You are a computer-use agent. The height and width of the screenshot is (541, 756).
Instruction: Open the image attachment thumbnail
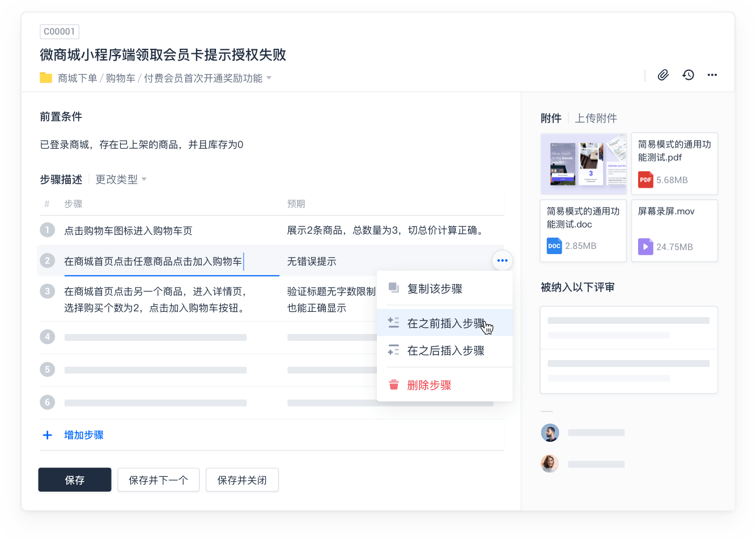(583, 164)
